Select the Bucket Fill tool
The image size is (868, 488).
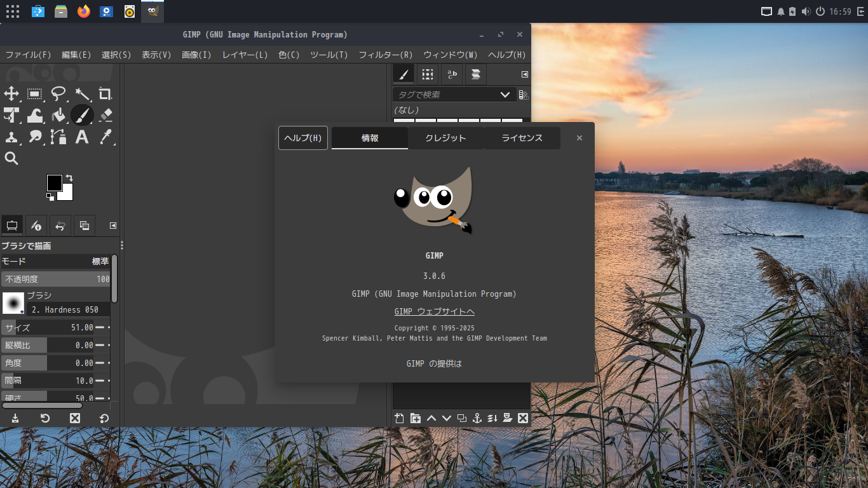coord(58,115)
